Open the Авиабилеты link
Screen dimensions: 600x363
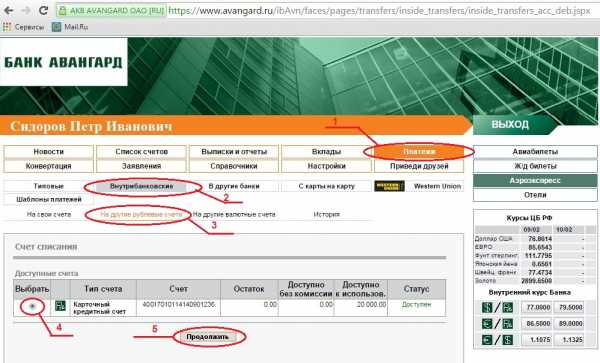[x=535, y=152]
